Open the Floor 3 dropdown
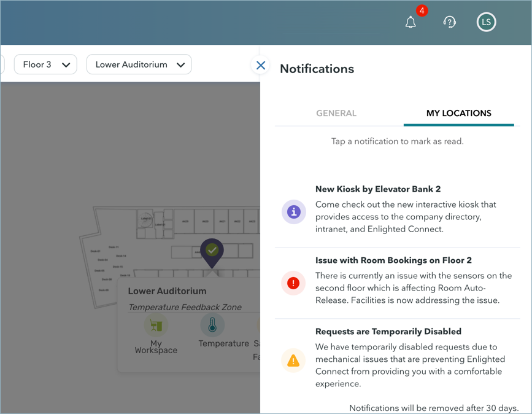 point(45,64)
